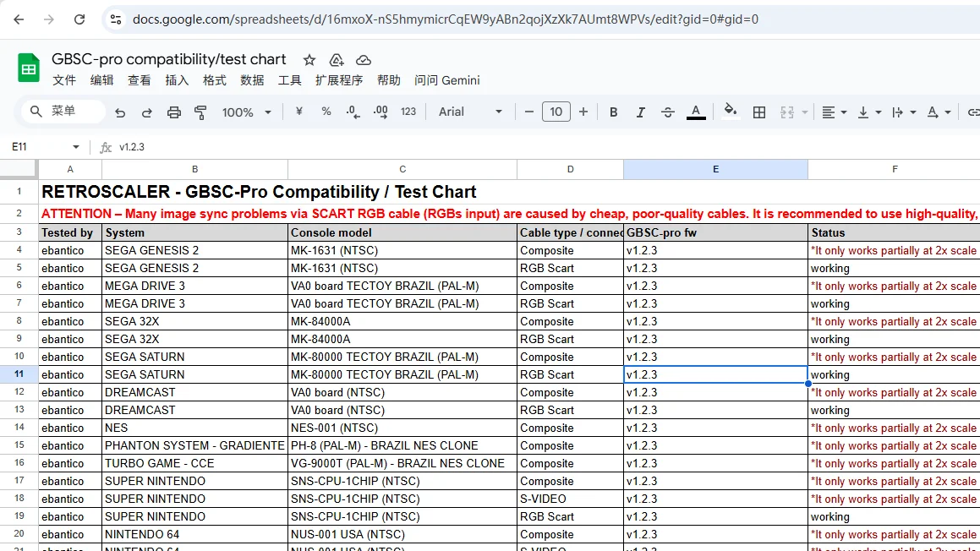Reload the page with the refresh icon

(79, 19)
